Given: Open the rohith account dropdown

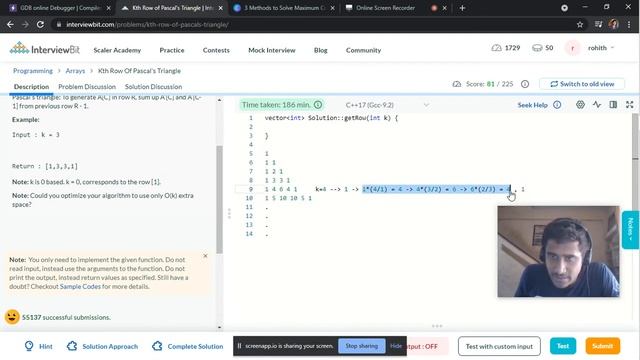Looking at the screenshot, I should pyautogui.click(x=601, y=48).
